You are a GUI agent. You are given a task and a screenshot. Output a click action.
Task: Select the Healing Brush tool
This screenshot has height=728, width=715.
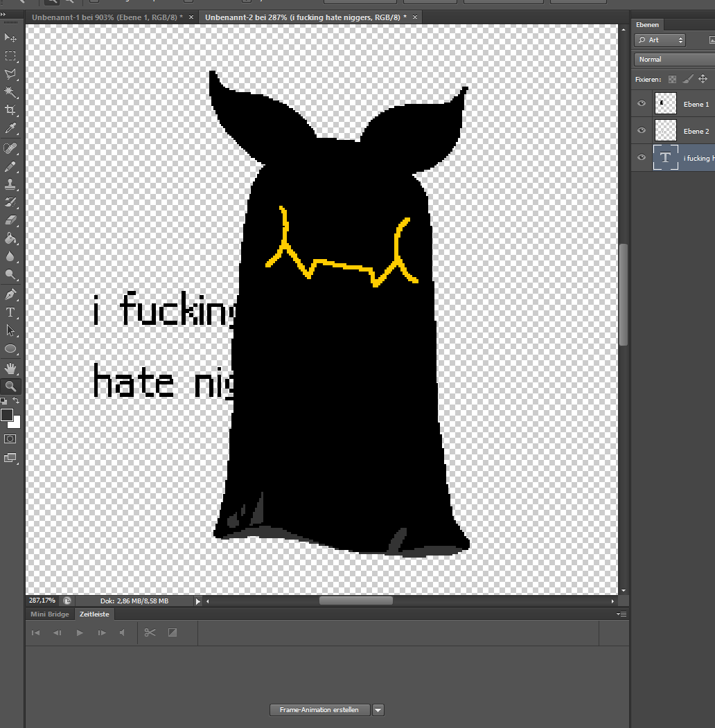point(10,148)
